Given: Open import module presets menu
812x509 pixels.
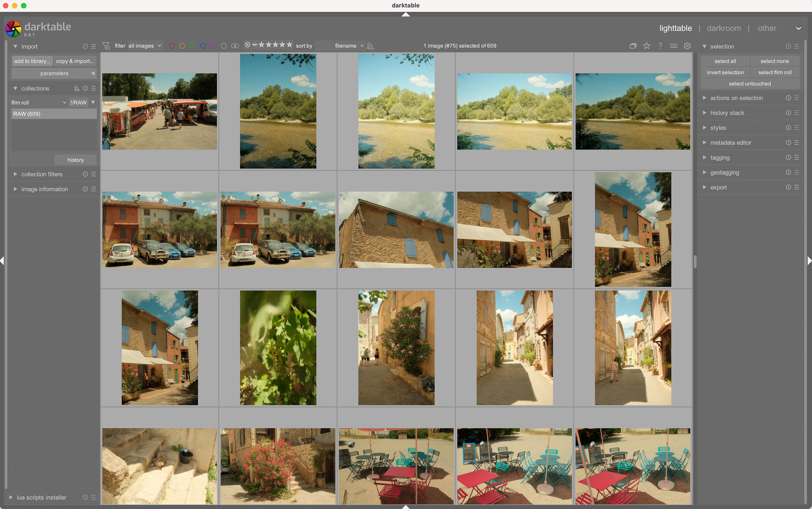Looking at the screenshot, I should (94, 47).
